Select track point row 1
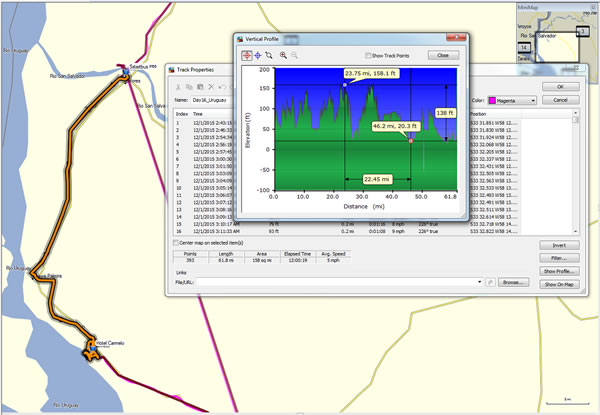The width and height of the screenshot is (600, 415). pos(204,123)
